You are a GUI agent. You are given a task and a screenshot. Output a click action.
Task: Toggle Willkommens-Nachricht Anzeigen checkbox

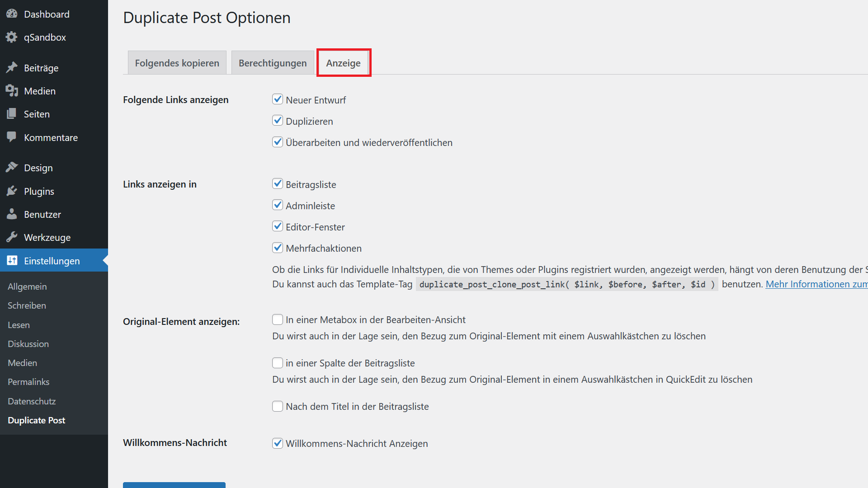pyautogui.click(x=278, y=443)
